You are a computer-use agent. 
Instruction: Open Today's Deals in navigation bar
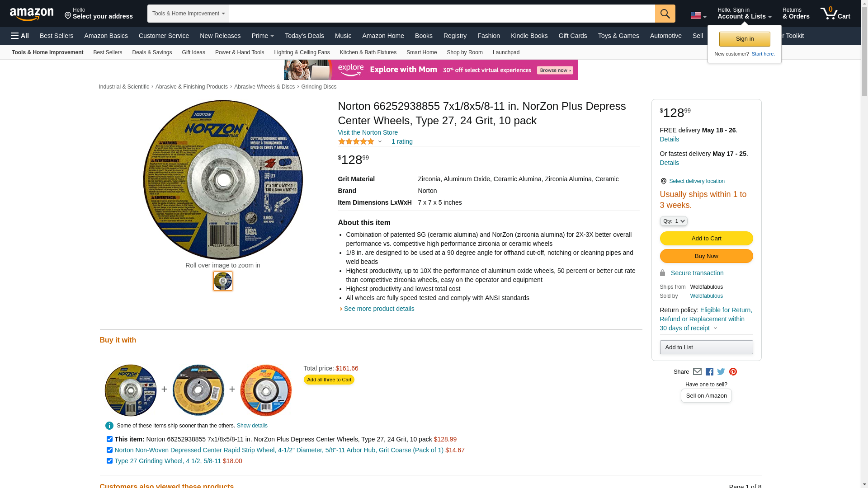pos(304,36)
